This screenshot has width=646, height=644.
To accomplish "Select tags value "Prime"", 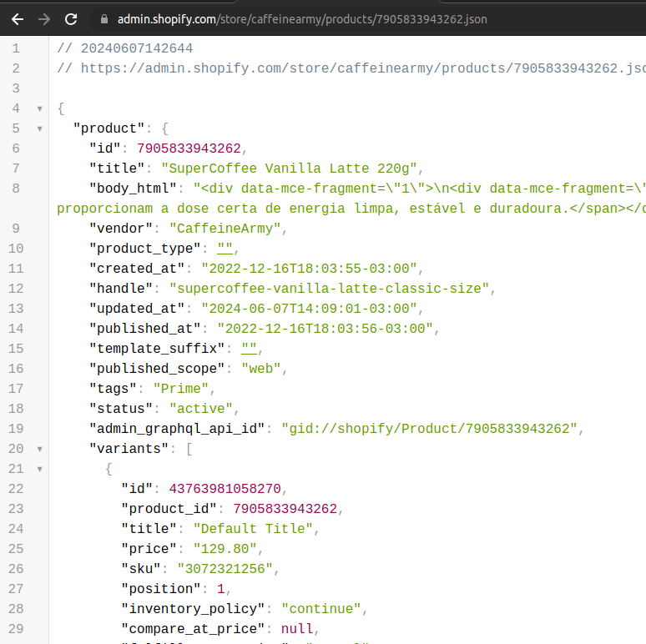I will [181, 389].
